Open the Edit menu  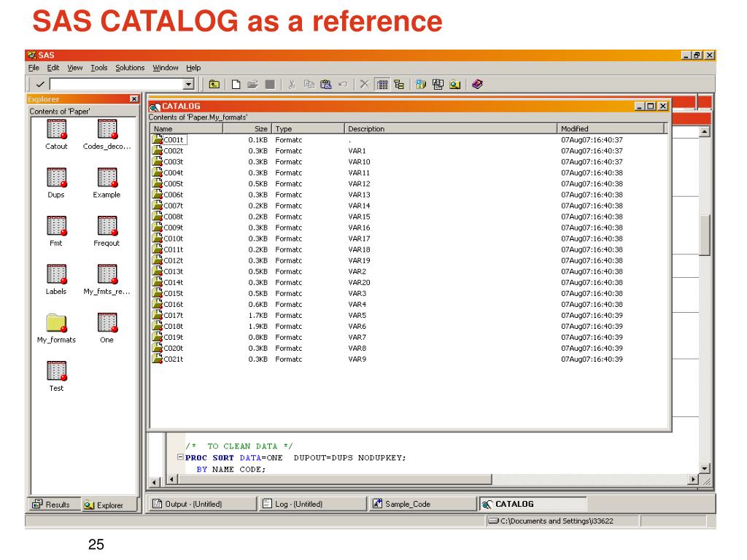click(x=53, y=68)
